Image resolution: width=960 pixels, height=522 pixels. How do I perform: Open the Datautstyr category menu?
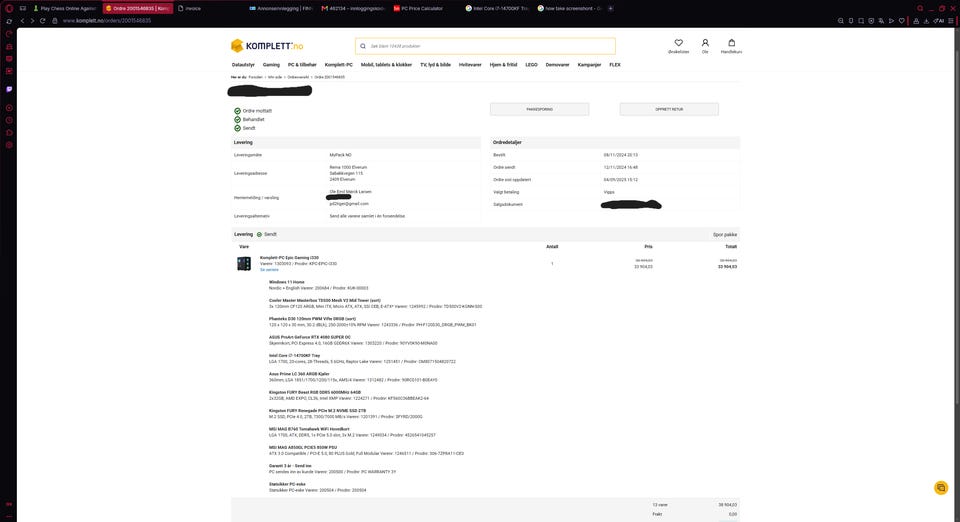click(x=243, y=65)
